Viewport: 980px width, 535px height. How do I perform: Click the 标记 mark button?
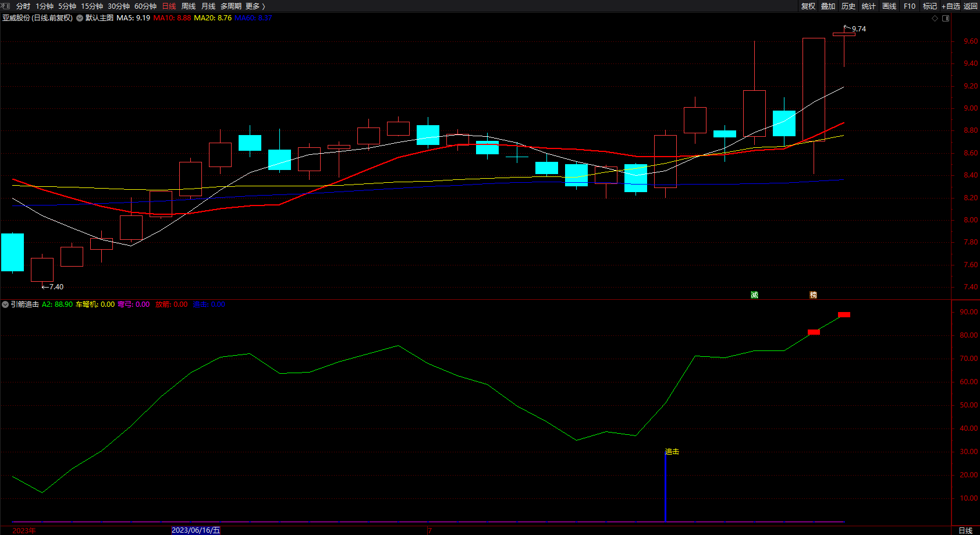(x=930, y=6)
